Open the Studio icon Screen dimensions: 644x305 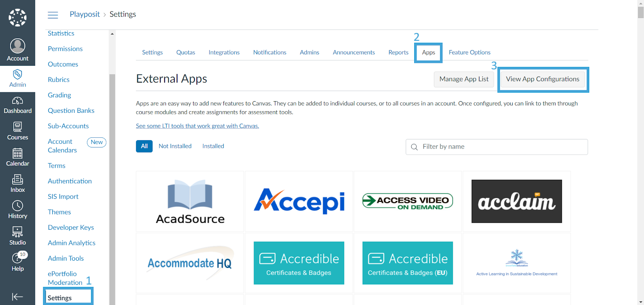coord(17,236)
